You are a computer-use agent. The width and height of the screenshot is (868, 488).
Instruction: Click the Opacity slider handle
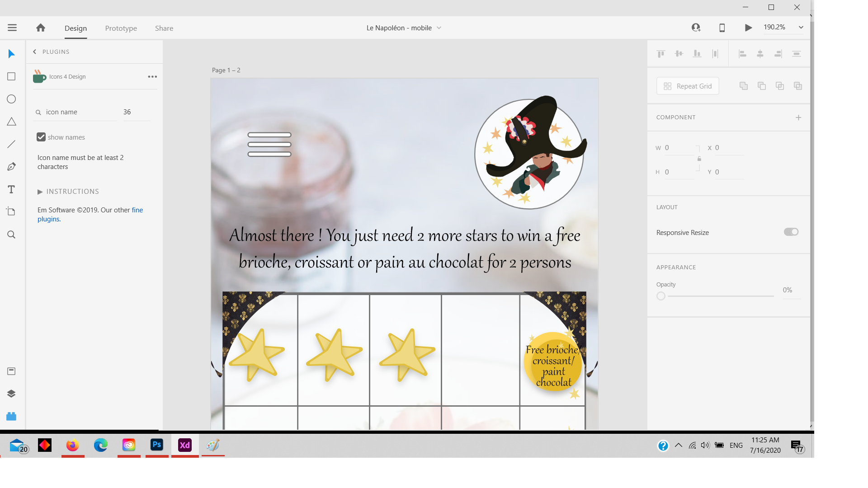(x=661, y=296)
